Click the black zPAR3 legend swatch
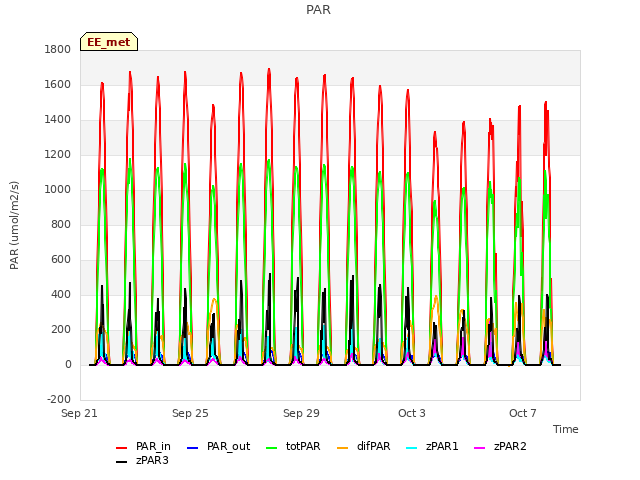The width and height of the screenshot is (640, 480). 122,462
